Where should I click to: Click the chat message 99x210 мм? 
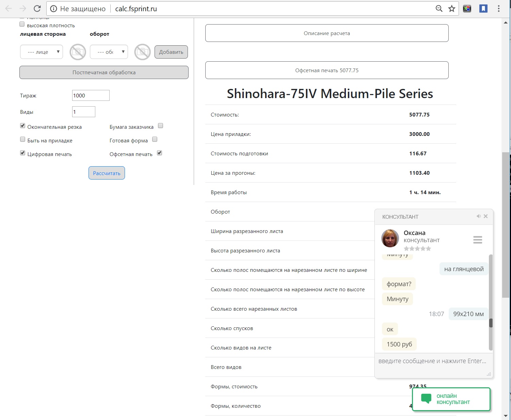point(468,314)
